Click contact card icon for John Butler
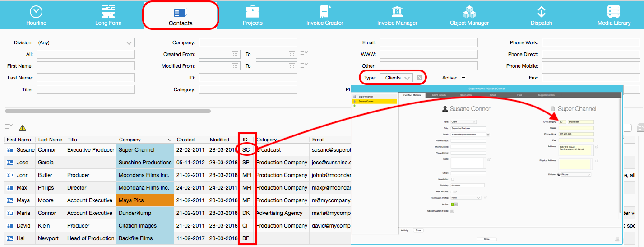This screenshot has height=247, width=644. click(10, 175)
